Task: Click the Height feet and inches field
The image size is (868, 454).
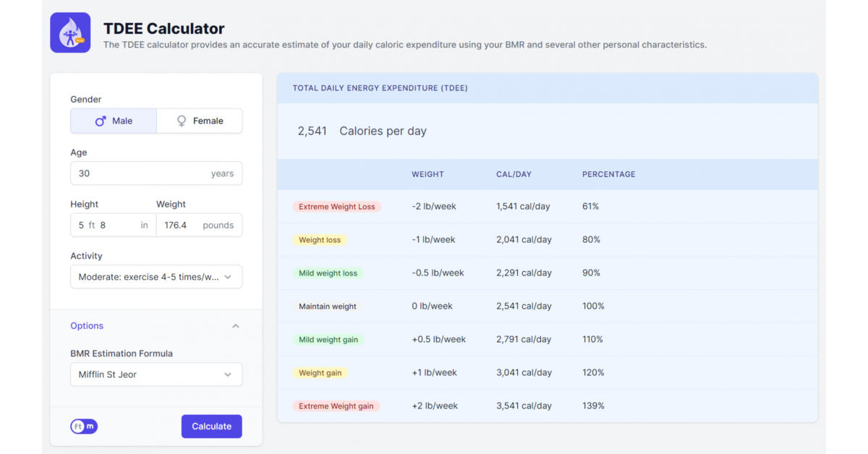Action: (x=113, y=226)
